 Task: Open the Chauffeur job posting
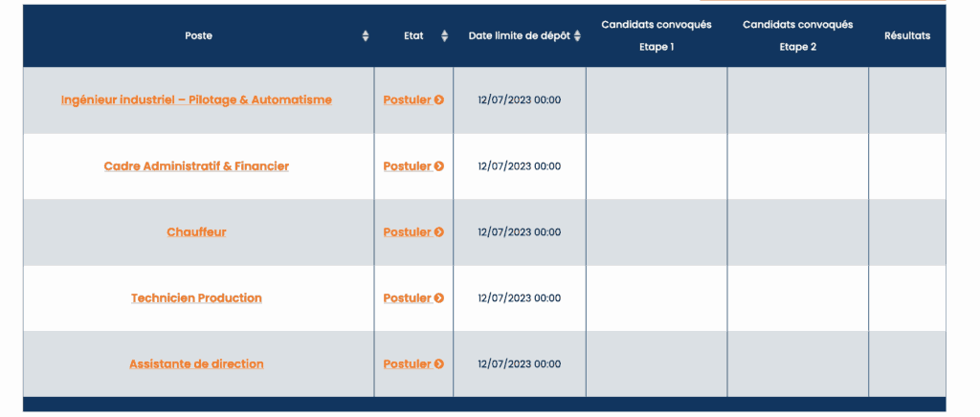tap(196, 232)
